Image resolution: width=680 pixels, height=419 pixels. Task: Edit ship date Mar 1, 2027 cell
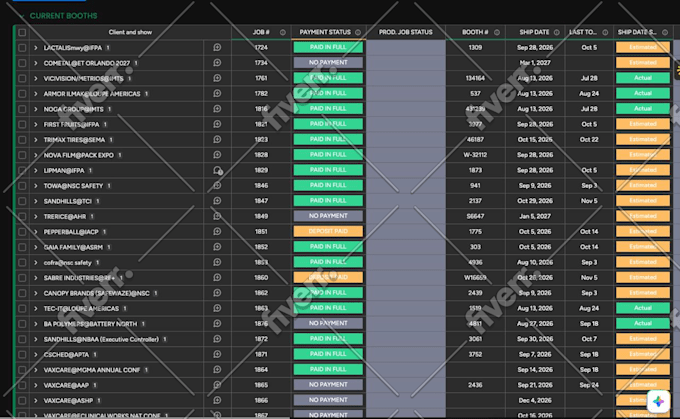pyautogui.click(x=535, y=63)
